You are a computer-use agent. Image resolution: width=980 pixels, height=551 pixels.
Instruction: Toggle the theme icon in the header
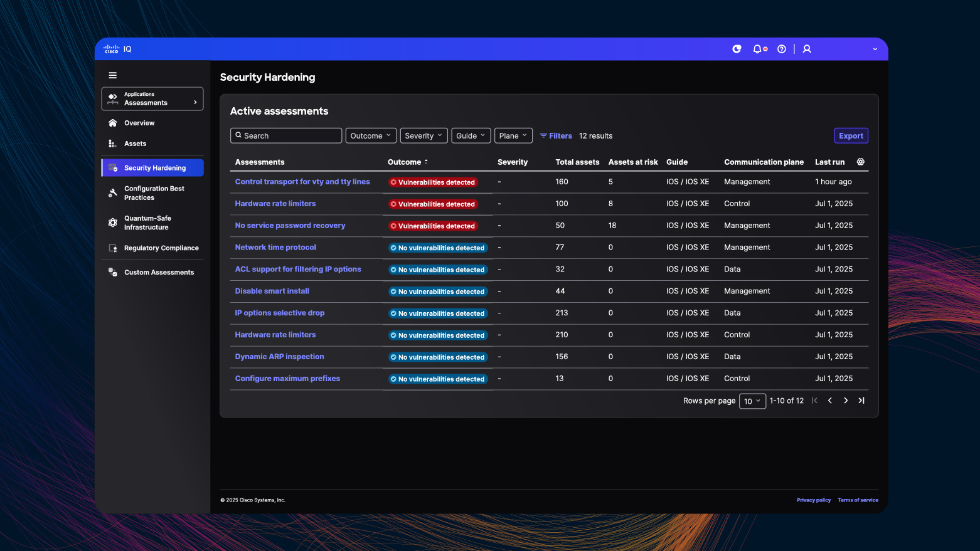(737, 49)
